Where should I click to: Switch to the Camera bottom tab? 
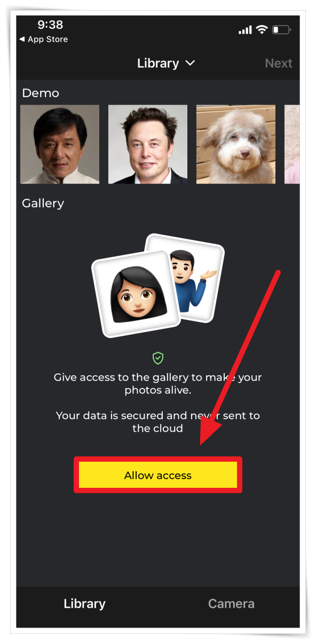pos(231,603)
